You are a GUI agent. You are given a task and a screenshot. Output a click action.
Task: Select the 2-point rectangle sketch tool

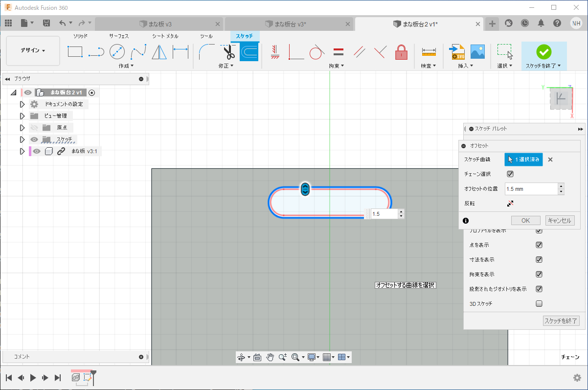point(75,51)
